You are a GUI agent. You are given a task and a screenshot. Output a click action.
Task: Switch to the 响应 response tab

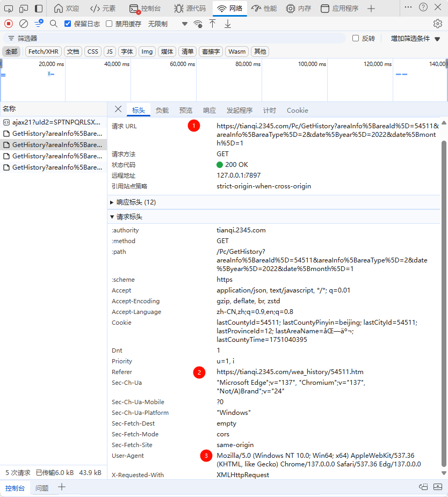(x=209, y=111)
